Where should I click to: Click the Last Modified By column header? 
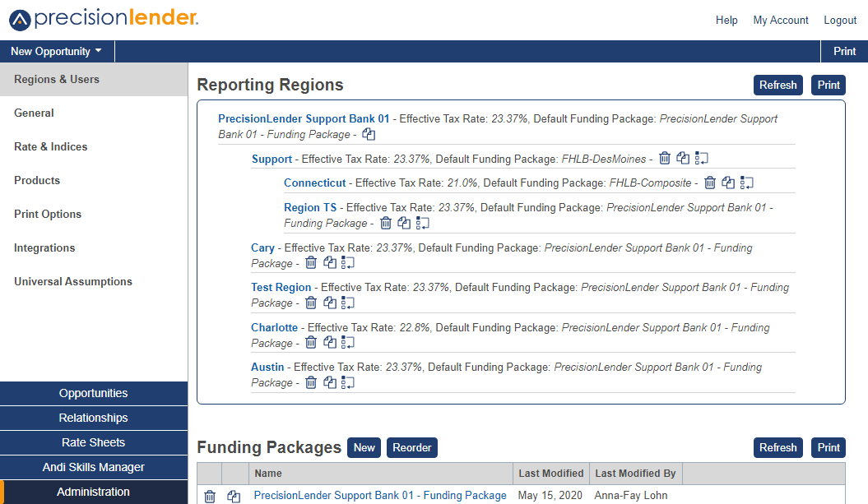[x=636, y=474]
